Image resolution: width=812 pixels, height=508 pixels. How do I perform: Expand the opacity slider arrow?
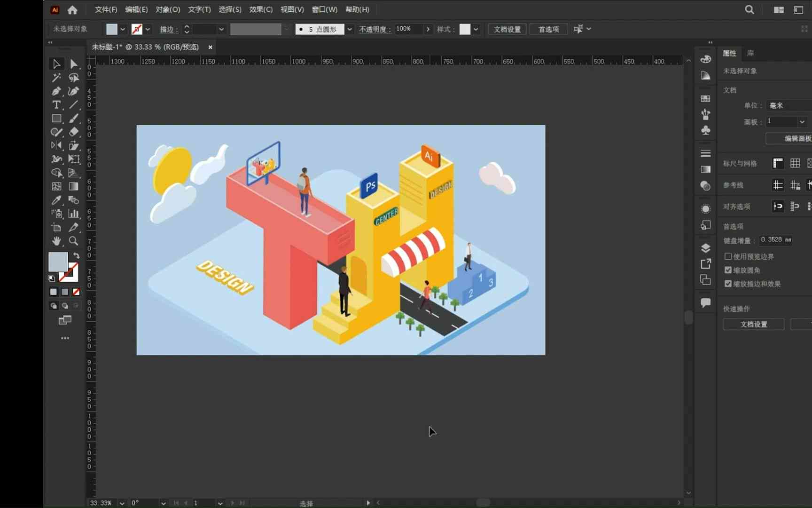point(428,29)
